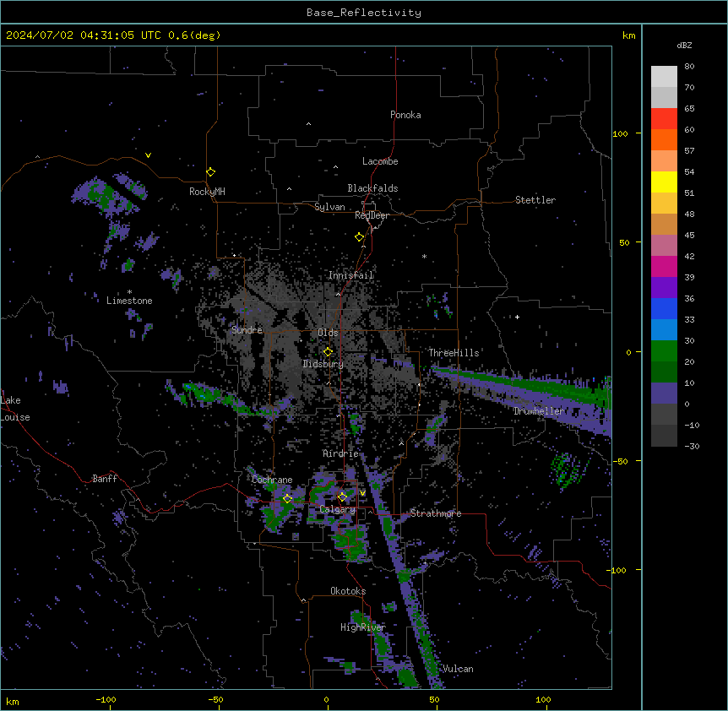Click the Lake Louise label
Image resolution: width=728 pixels, height=711 pixels.
14,409
